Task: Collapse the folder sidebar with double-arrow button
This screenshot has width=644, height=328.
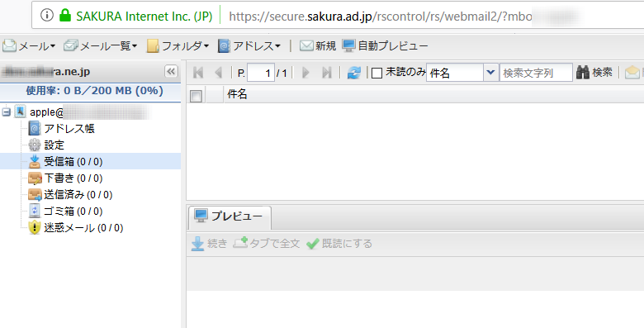Action: (171, 72)
